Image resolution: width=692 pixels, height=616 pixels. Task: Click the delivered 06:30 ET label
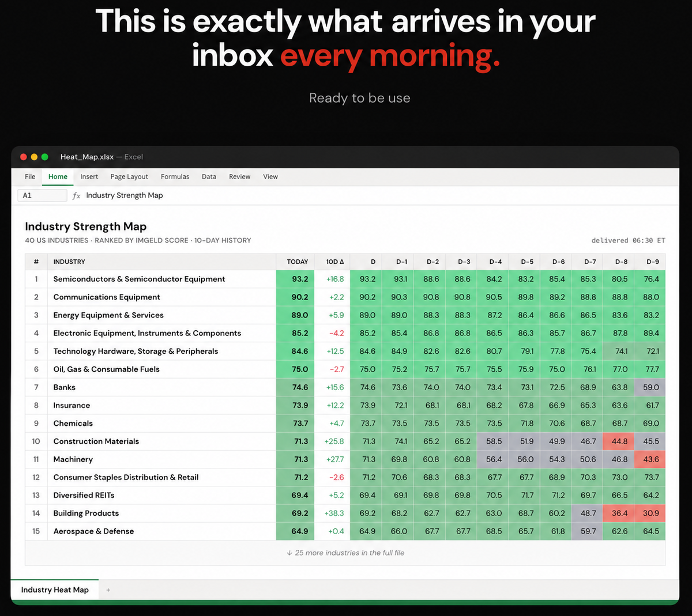[x=628, y=240]
